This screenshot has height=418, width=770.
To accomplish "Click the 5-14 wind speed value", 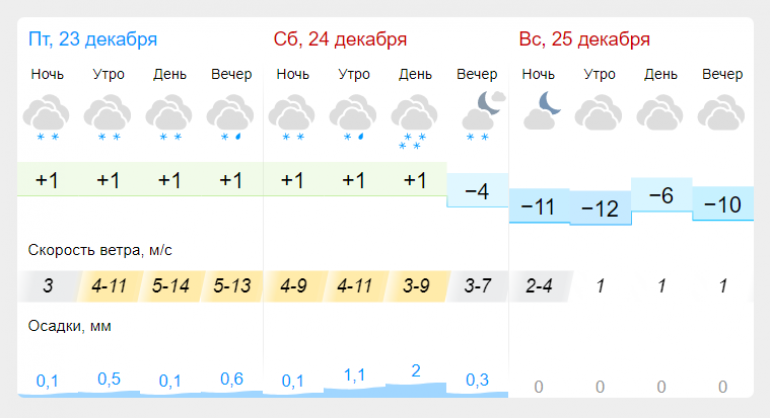I will (x=170, y=286).
